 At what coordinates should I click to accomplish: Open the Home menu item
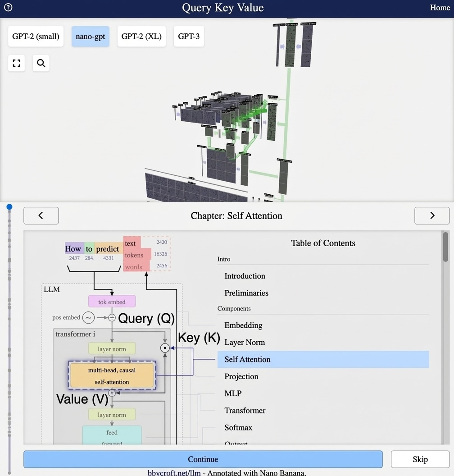coord(440,8)
